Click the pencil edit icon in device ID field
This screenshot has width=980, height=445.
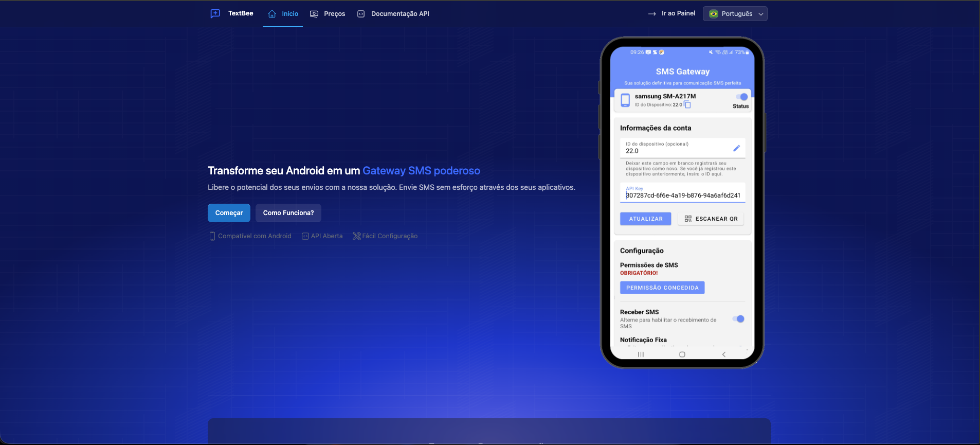click(736, 148)
